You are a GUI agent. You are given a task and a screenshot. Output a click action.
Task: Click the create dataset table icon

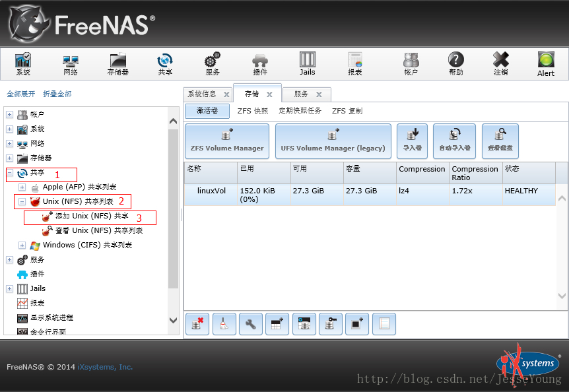click(277, 324)
